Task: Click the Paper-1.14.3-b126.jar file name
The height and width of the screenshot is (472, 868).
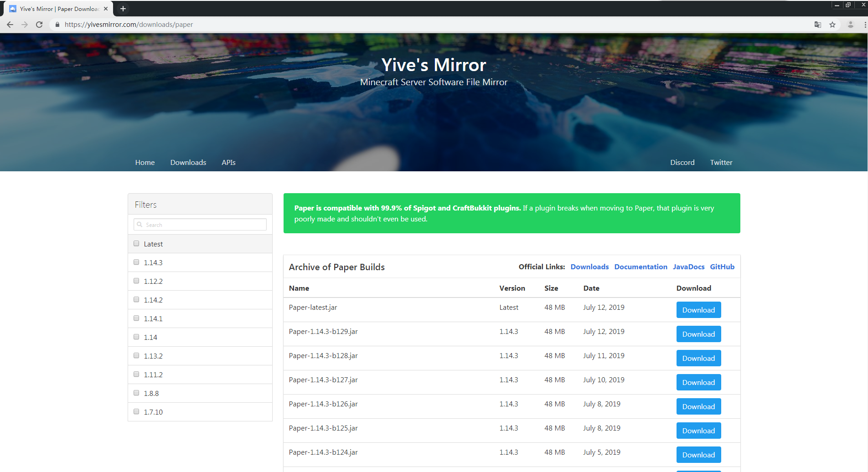Action: tap(323, 404)
